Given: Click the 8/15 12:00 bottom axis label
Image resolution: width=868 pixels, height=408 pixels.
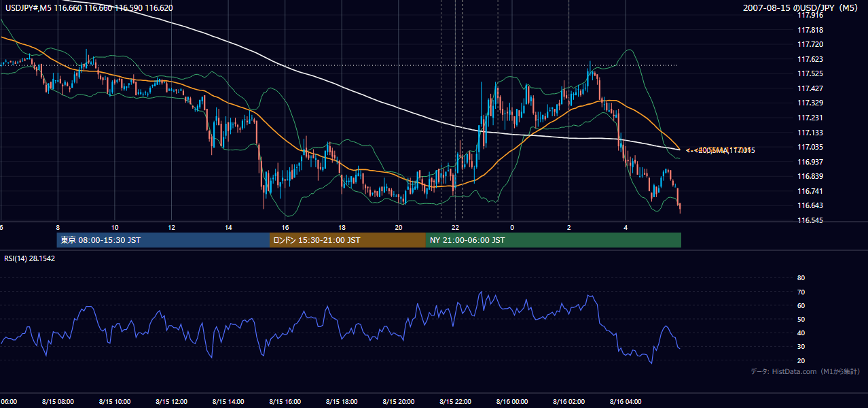Looking at the screenshot, I should tap(172, 401).
